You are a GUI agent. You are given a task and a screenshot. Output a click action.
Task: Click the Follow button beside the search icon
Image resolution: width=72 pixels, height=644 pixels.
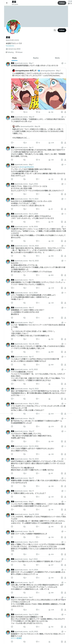62,30
